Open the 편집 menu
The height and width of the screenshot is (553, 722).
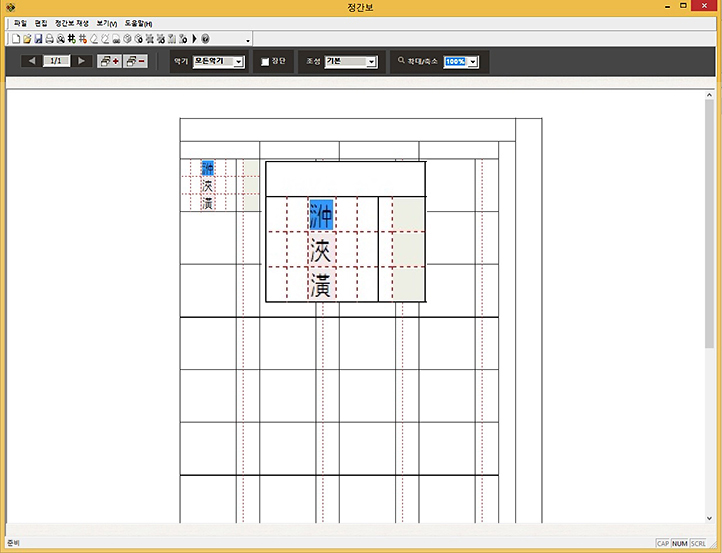pos(41,23)
